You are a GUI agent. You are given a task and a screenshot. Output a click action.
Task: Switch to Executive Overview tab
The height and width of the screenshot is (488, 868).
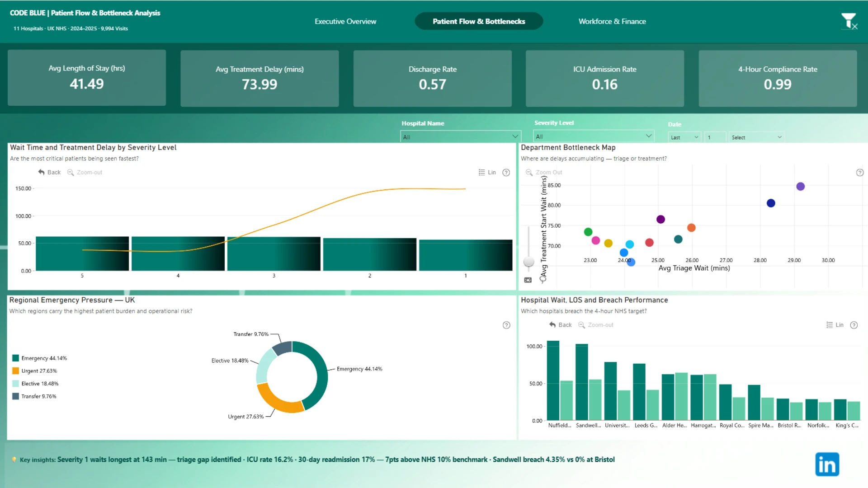pyautogui.click(x=345, y=21)
